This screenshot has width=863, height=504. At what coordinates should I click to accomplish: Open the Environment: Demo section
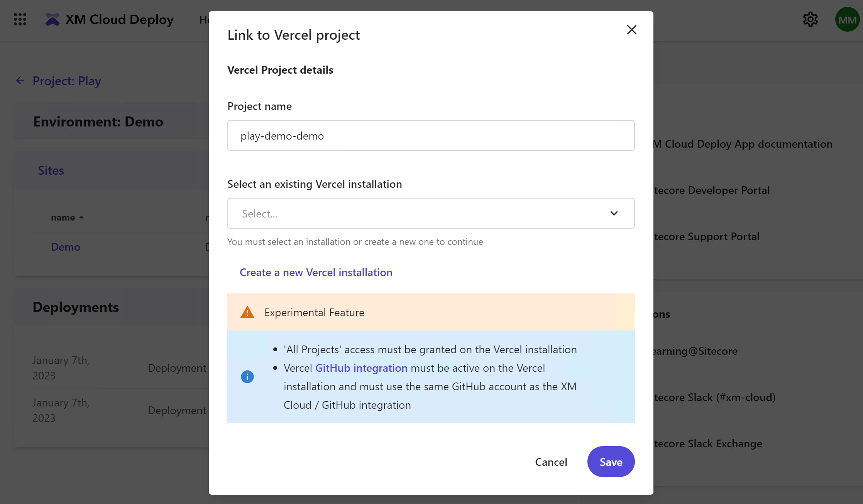pos(98,121)
